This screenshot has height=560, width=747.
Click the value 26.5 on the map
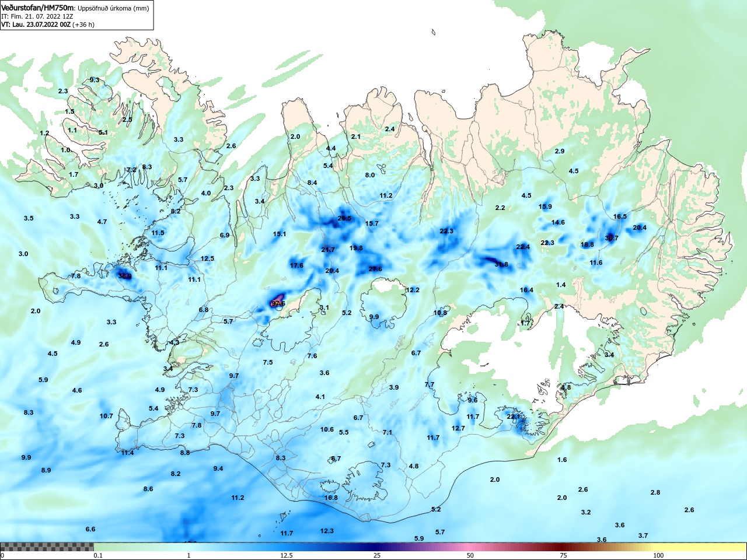(x=345, y=219)
